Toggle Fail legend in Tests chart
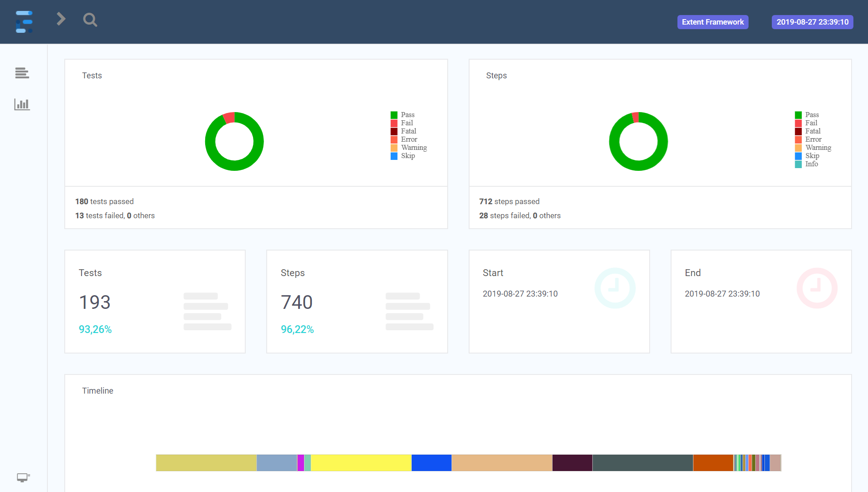868x492 pixels. [402, 123]
